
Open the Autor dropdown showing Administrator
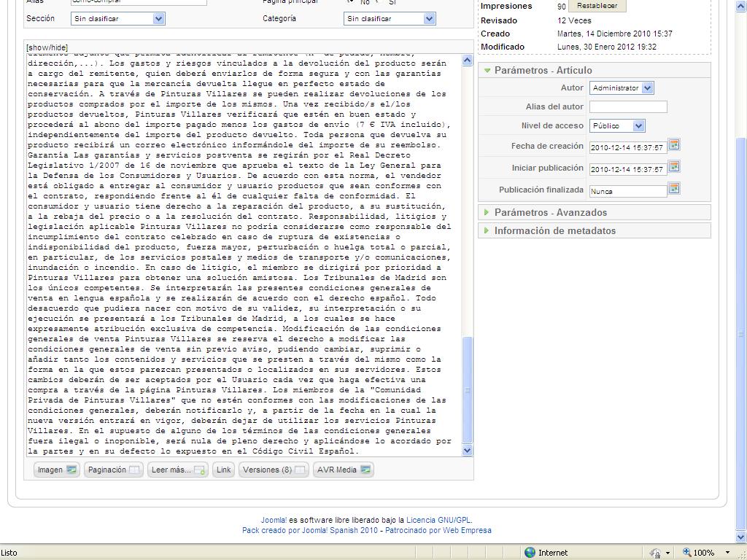622,87
